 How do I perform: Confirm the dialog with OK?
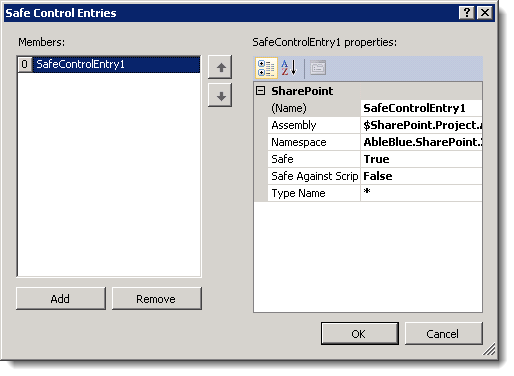tap(360, 333)
